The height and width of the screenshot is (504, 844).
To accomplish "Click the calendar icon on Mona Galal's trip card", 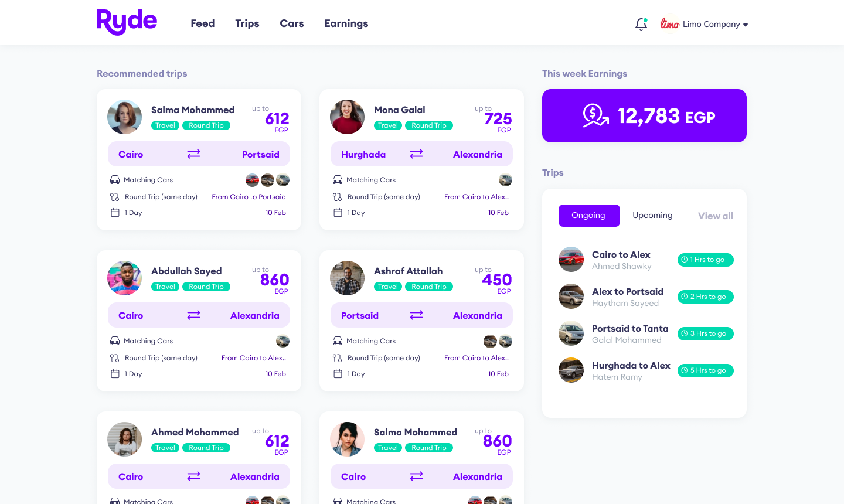I will pyautogui.click(x=338, y=212).
